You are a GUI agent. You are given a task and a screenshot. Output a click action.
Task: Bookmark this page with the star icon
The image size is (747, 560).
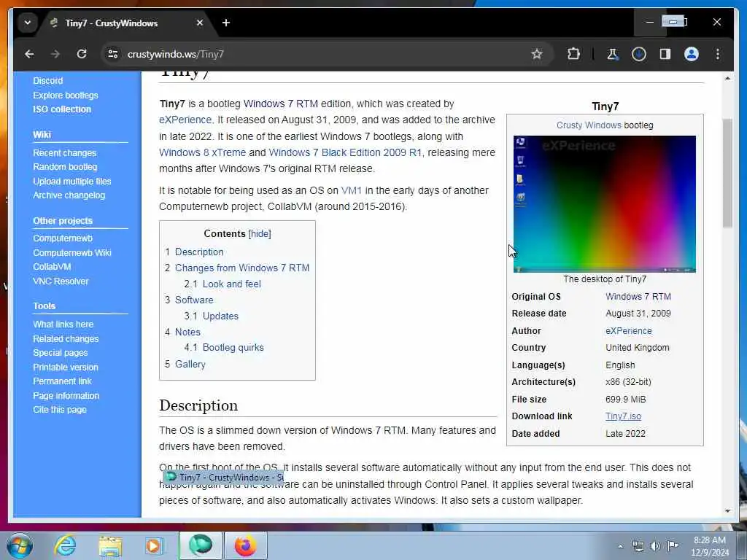click(x=537, y=54)
